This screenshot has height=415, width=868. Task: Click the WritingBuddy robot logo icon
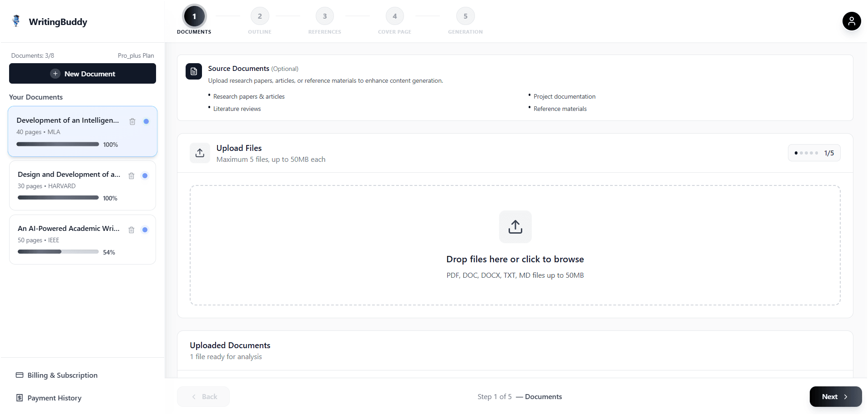(x=15, y=21)
